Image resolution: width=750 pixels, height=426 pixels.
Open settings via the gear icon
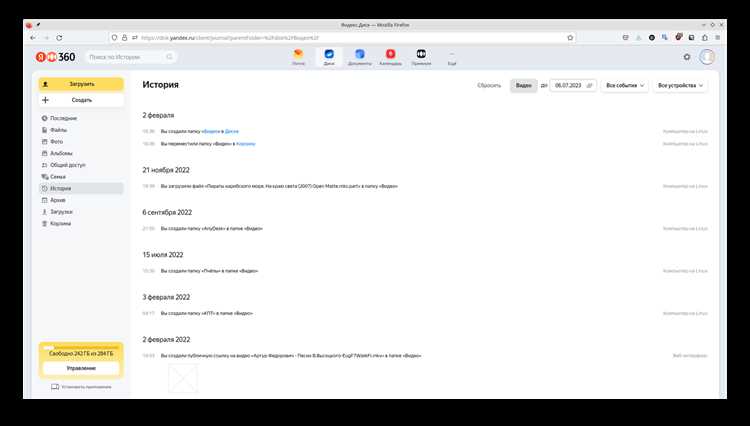687,57
